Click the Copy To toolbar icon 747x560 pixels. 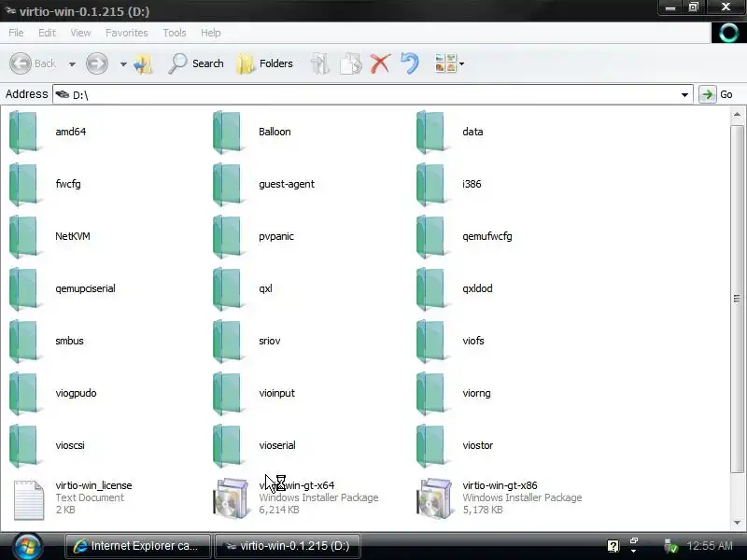[351, 63]
